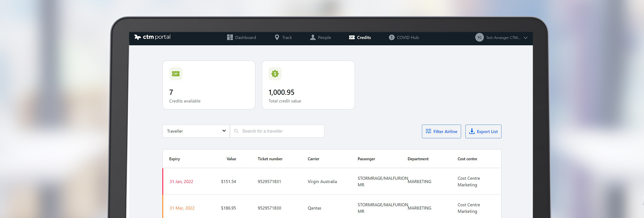The image size is (644, 218).
Task: Click the Qantas carrier cell
Action: (x=314, y=208)
